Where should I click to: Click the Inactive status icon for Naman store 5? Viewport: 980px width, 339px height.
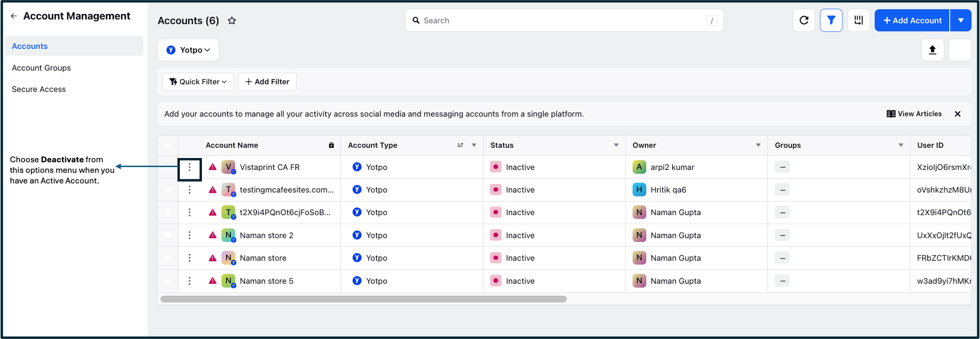496,281
